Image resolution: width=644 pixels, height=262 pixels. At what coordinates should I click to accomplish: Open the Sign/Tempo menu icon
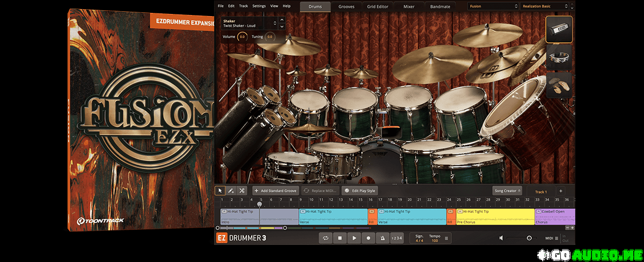click(x=447, y=237)
